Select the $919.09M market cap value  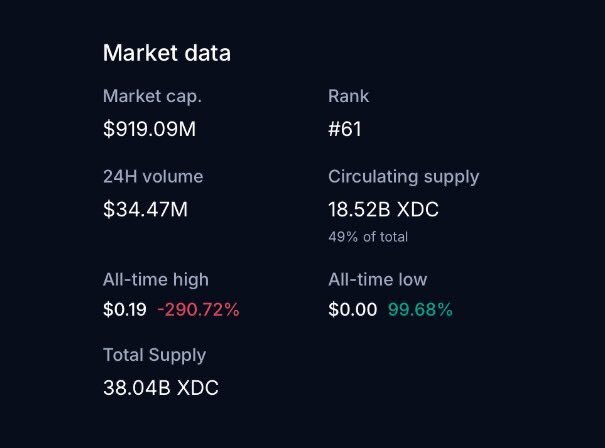[x=156, y=129]
